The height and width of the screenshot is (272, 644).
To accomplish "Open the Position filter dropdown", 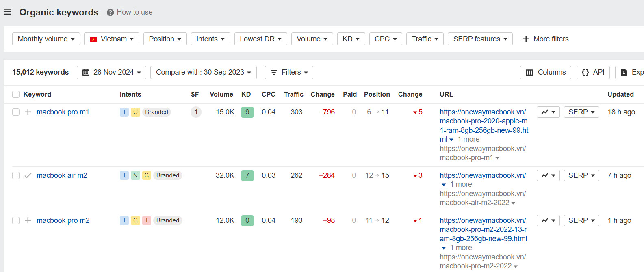I will (165, 39).
